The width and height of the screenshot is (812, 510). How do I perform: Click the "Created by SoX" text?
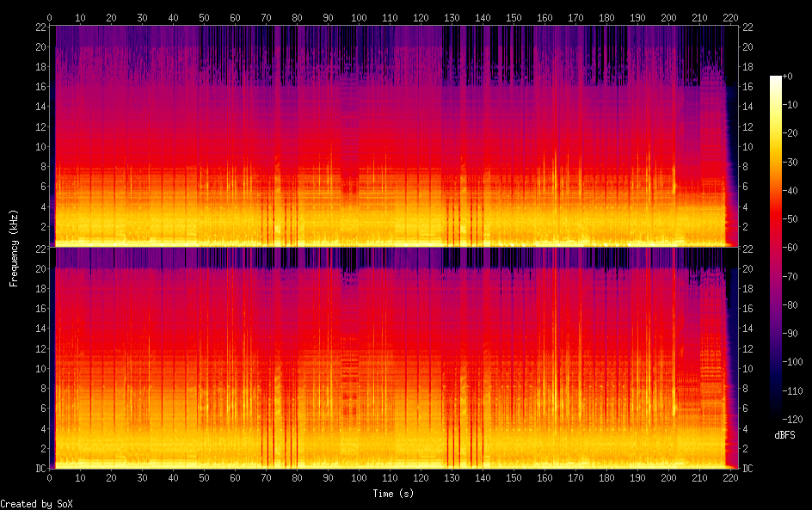point(36,504)
